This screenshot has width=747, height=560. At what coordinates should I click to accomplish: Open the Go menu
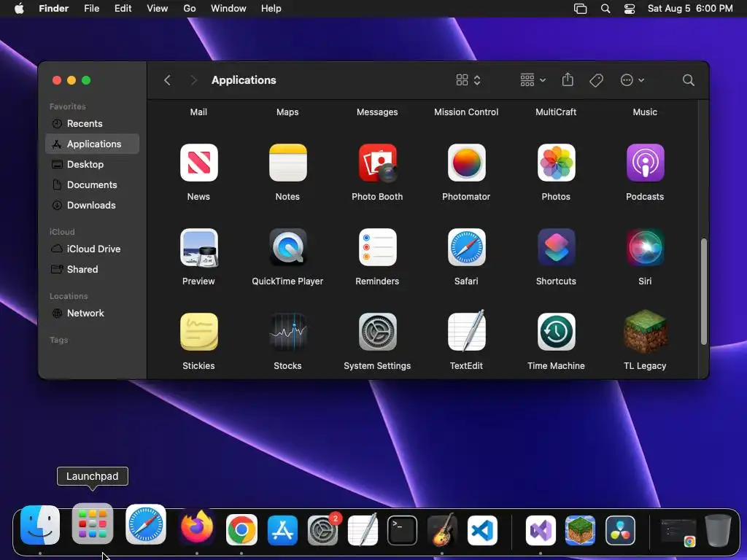(190, 9)
